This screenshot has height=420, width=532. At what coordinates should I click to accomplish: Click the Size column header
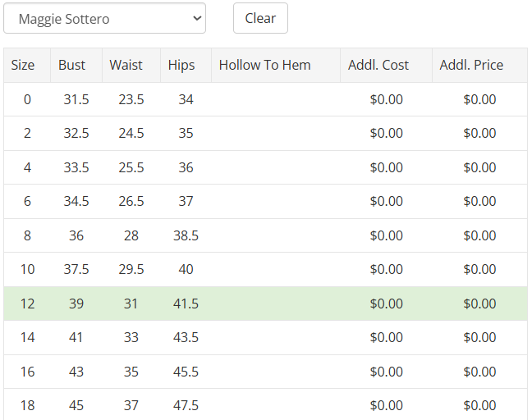[23, 65]
